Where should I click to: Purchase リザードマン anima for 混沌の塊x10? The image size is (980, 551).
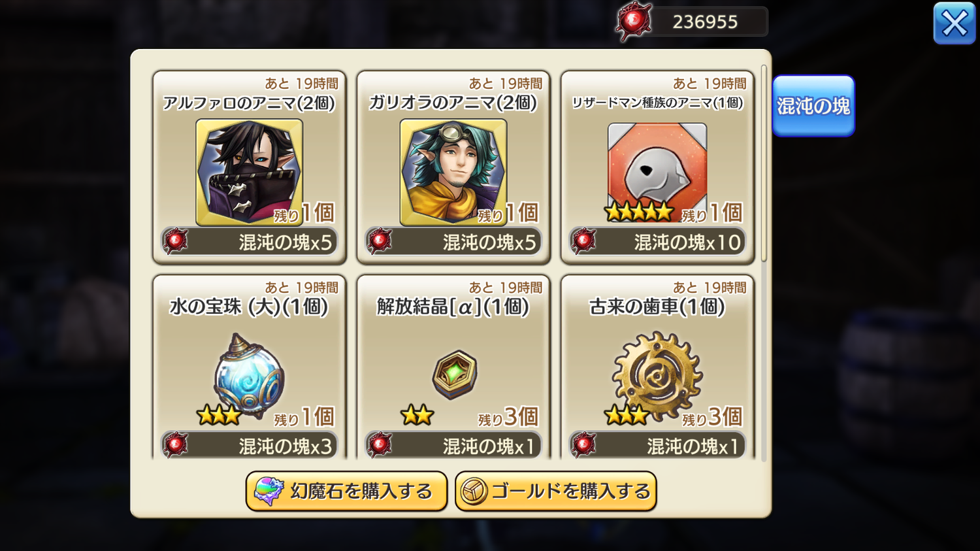(657, 242)
